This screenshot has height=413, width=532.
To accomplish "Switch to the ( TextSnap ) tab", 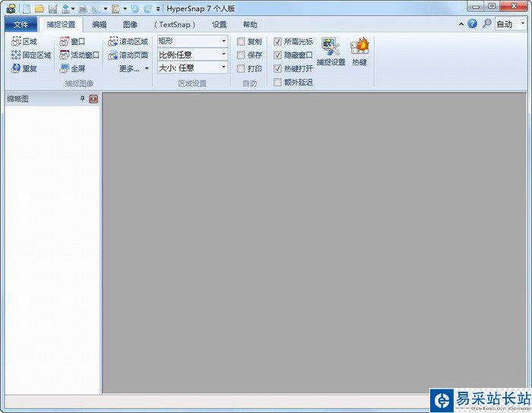I will point(174,24).
